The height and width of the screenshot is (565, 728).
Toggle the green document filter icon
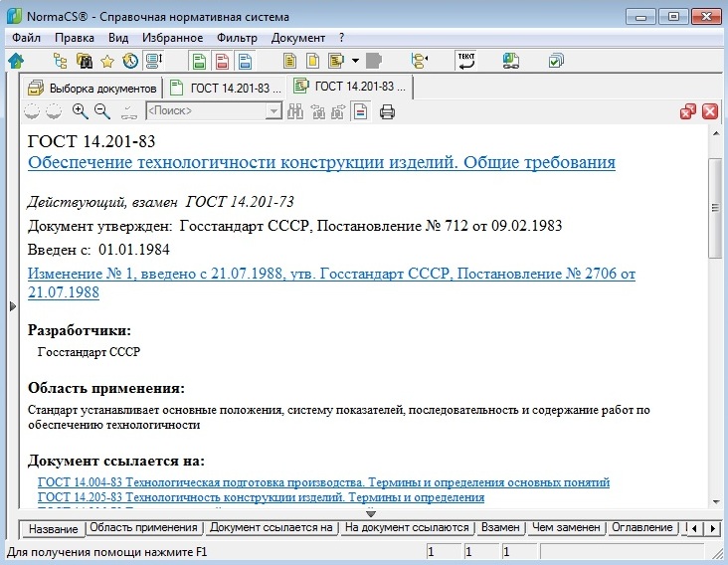point(199,61)
